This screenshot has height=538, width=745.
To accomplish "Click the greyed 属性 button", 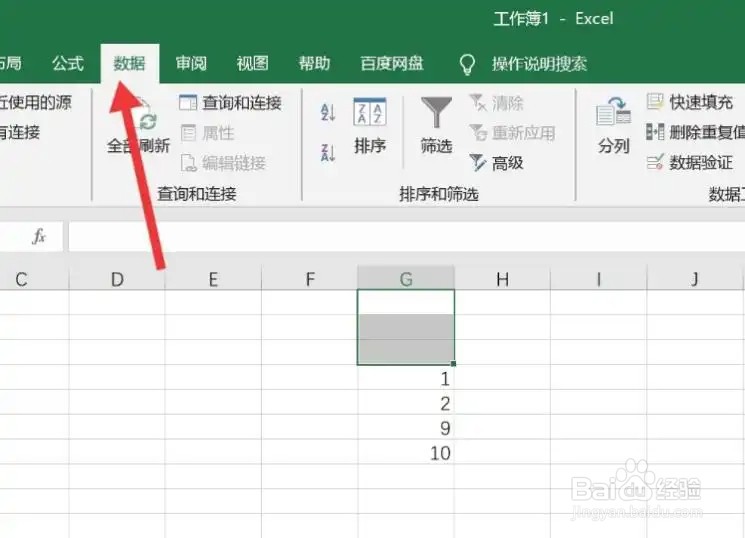I will pyautogui.click(x=208, y=133).
